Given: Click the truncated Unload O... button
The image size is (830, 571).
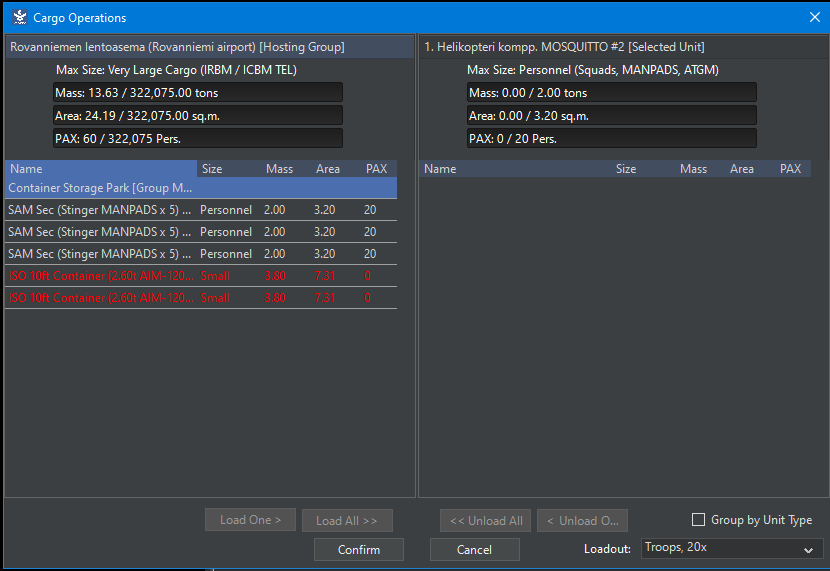Looking at the screenshot, I should (x=582, y=521).
